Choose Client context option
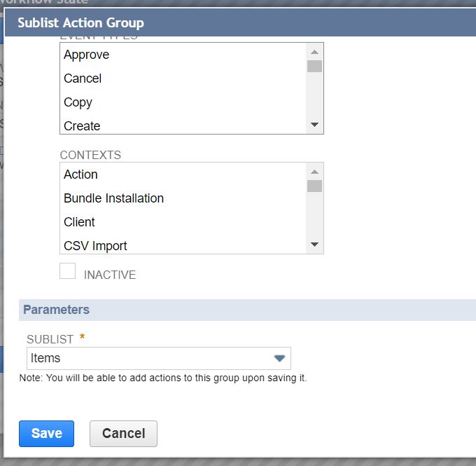This screenshot has height=466, width=476. [79, 222]
